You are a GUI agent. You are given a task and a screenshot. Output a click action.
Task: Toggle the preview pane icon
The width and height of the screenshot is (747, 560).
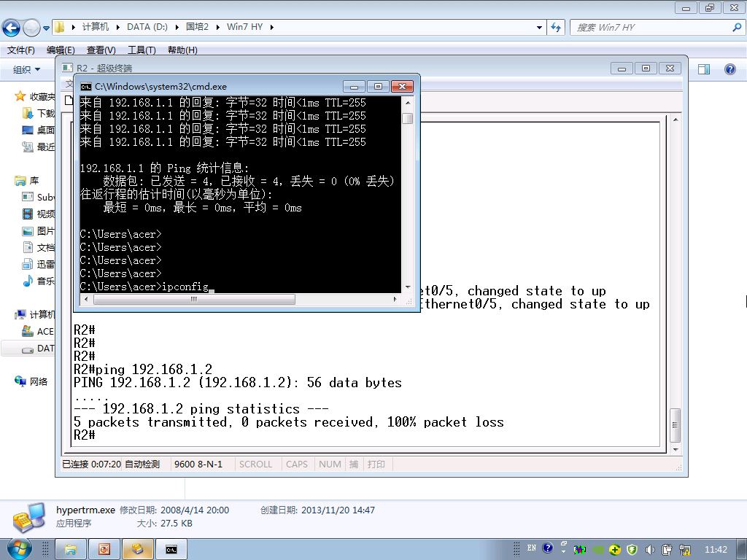704,69
